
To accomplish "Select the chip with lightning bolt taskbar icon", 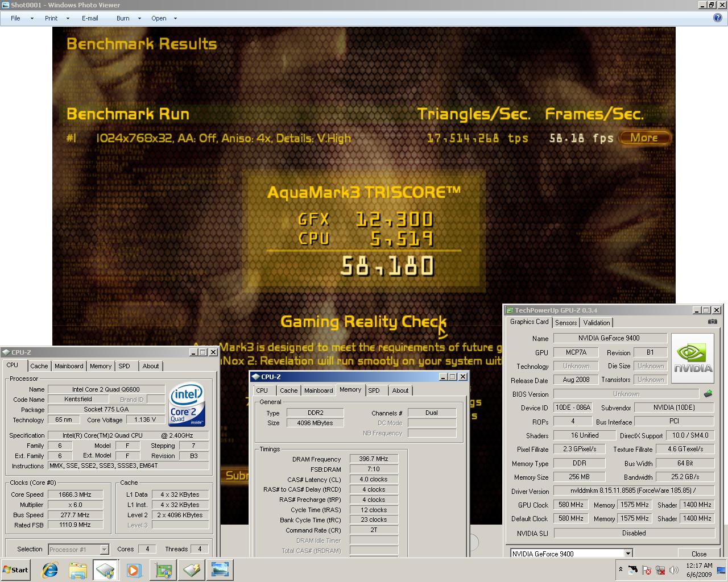I will (x=192, y=570).
